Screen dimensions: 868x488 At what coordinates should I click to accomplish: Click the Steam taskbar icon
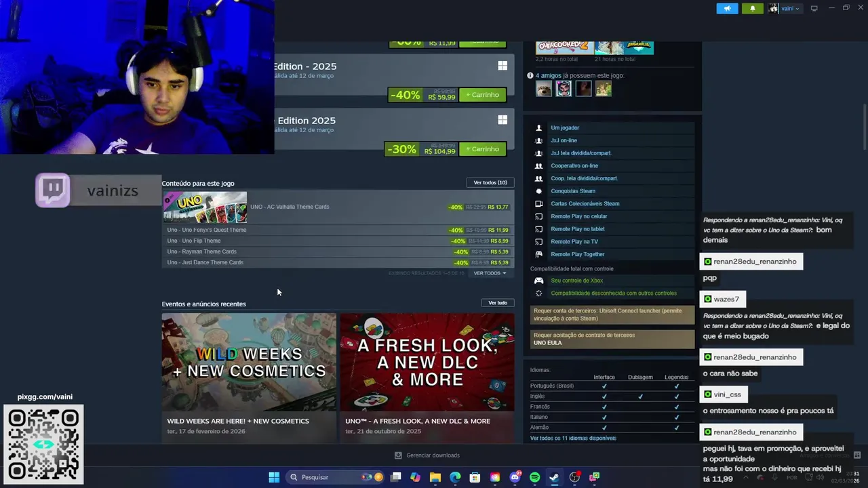[x=554, y=477]
